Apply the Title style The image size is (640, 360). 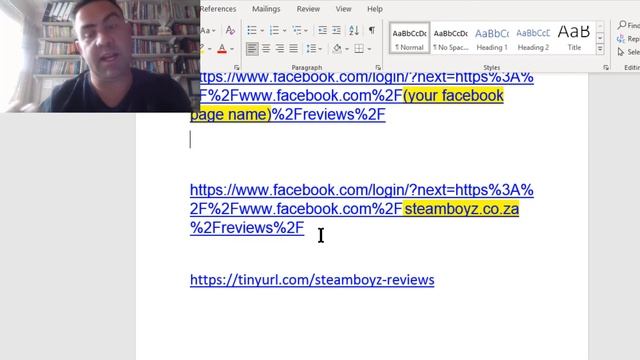tap(574, 38)
